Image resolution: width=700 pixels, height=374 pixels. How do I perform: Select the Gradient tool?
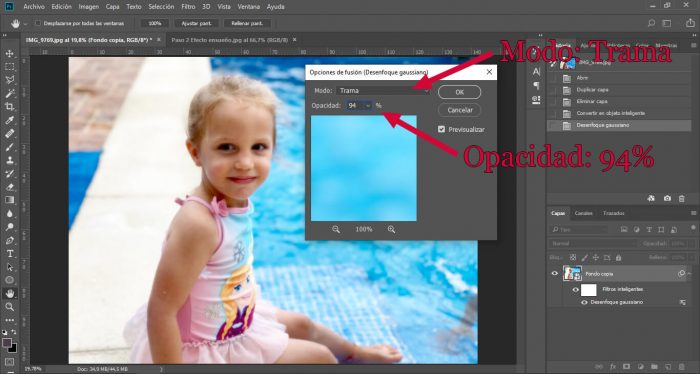tap(9, 200)
